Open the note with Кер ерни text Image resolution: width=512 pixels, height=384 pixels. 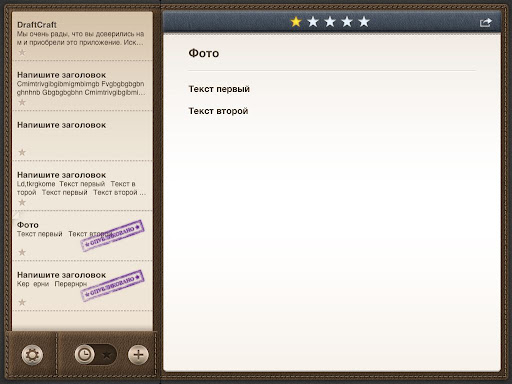tap(82, 286)
